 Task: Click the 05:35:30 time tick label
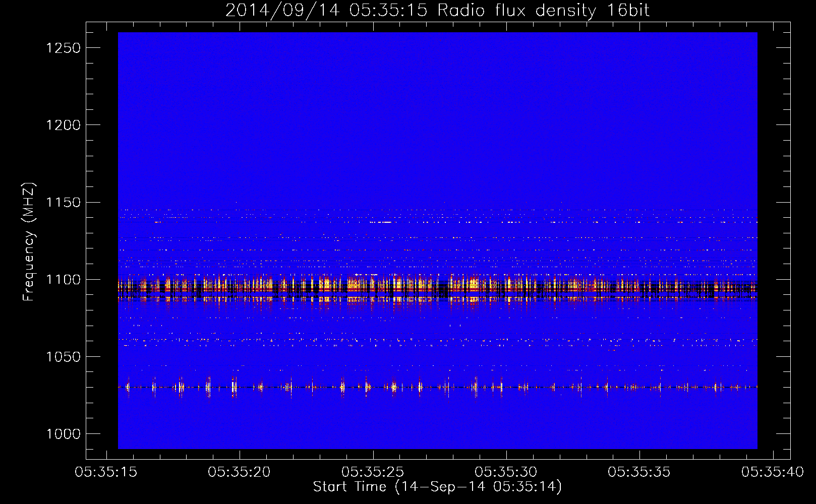tap(506, 472)
